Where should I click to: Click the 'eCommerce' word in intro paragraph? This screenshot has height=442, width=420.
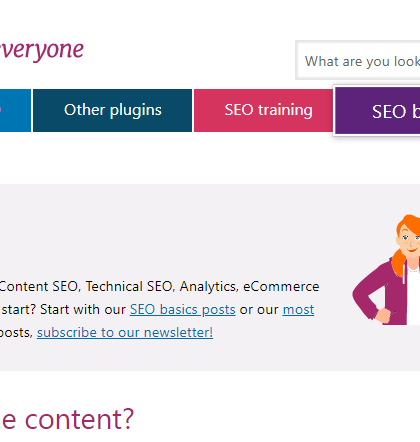coord(281,287)
